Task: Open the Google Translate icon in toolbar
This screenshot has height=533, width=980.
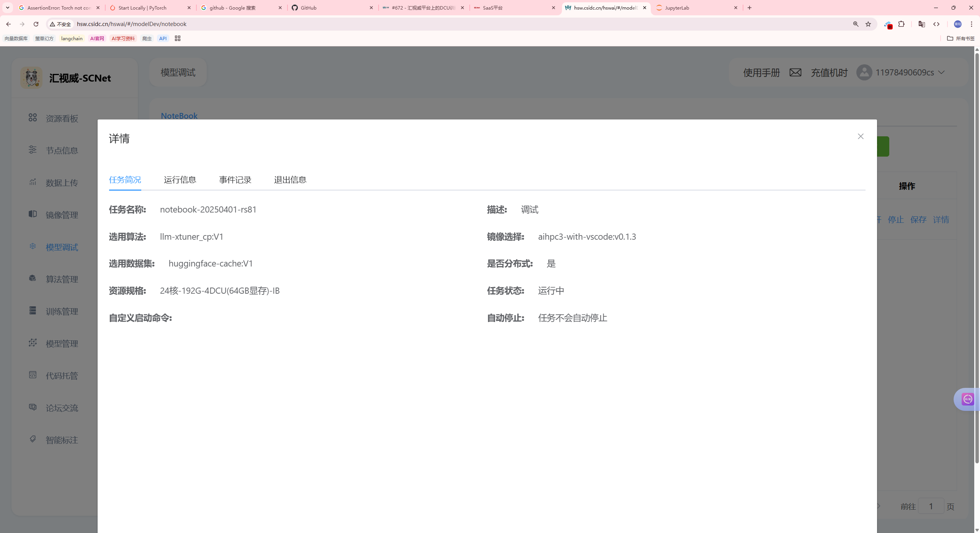Action: point(921,24)
